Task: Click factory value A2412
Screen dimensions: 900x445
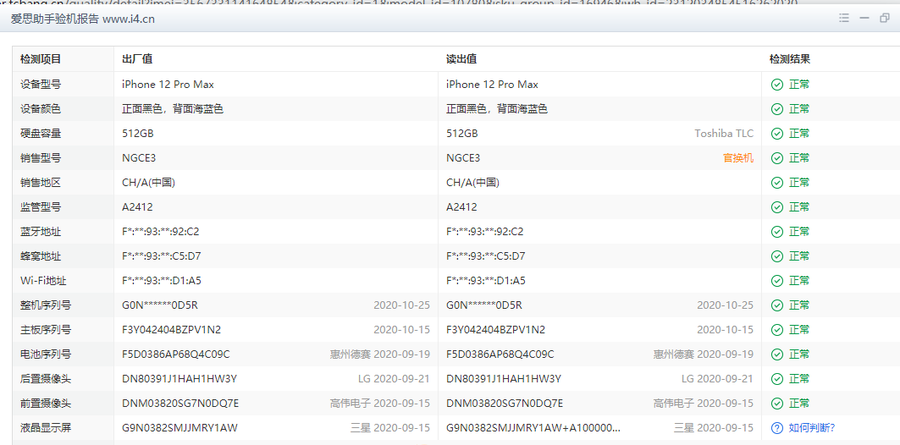Action: pos(137,207)
